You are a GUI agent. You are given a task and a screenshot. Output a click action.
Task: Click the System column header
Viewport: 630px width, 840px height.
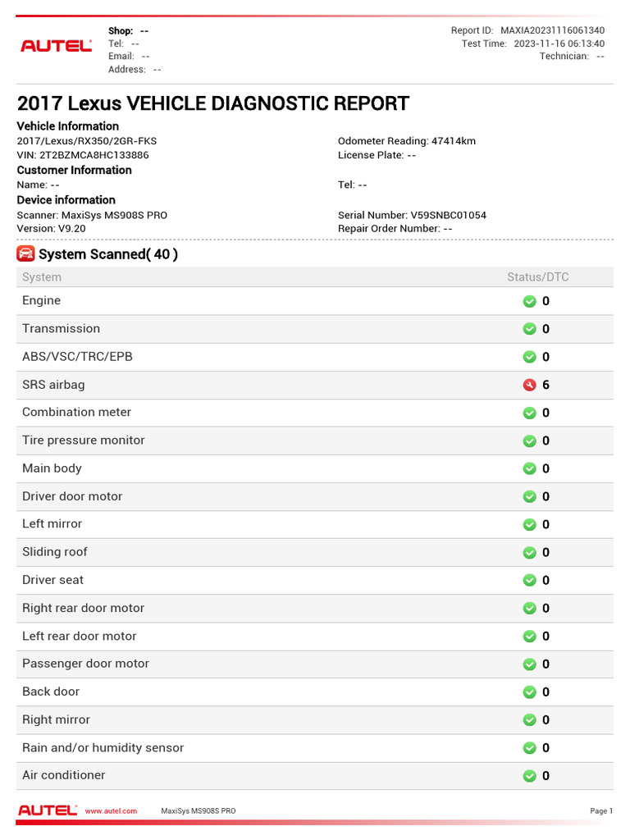click(x=42, y=277)
